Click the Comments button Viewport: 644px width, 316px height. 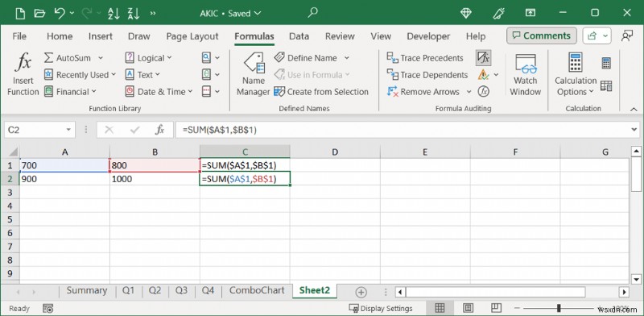tap(541, 35)
